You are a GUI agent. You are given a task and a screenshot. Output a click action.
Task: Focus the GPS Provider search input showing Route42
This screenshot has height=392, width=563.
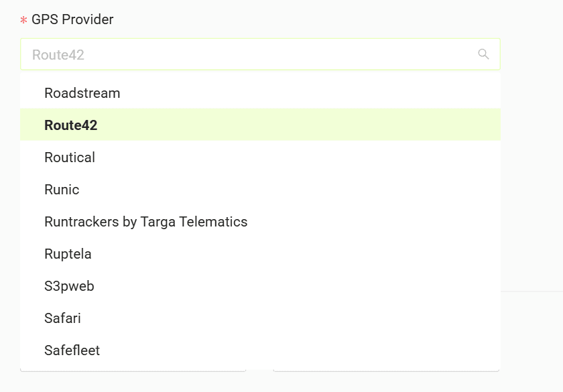click(260, 54)
